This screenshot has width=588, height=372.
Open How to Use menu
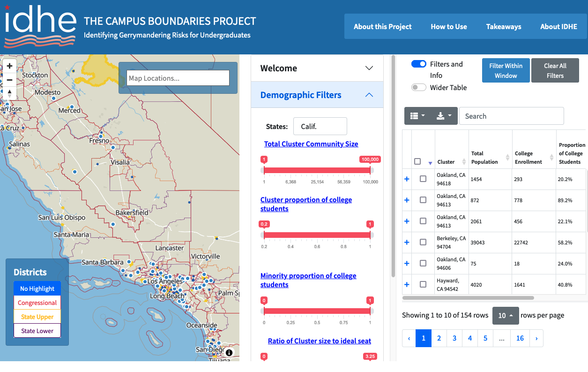tap(449, 27)
